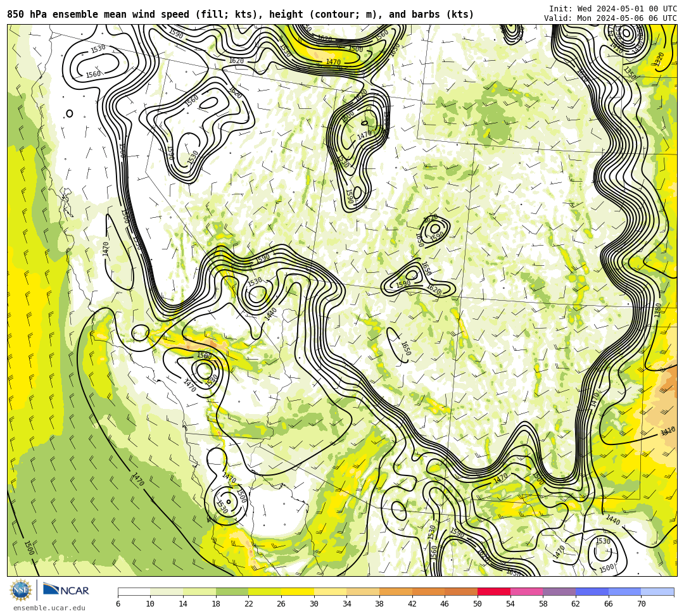Click the colorbar tick label 14
The width and height of the screenshot is (684, 616).
click(183, 604)
